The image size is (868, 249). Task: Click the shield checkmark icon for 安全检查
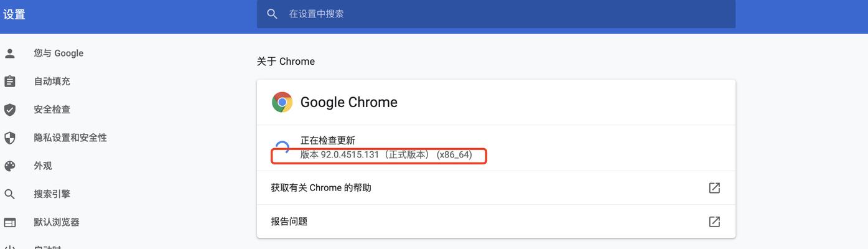(10, 110)
